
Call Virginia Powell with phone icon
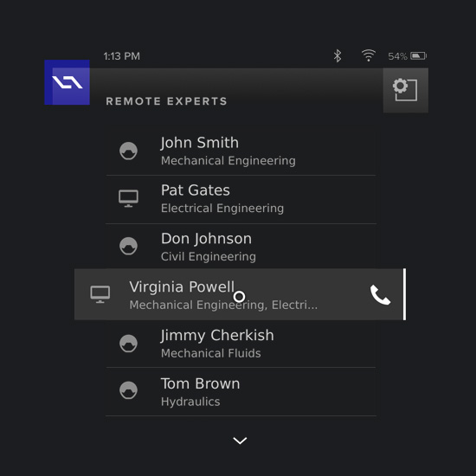pyautogui.click(x=380, y=295)
